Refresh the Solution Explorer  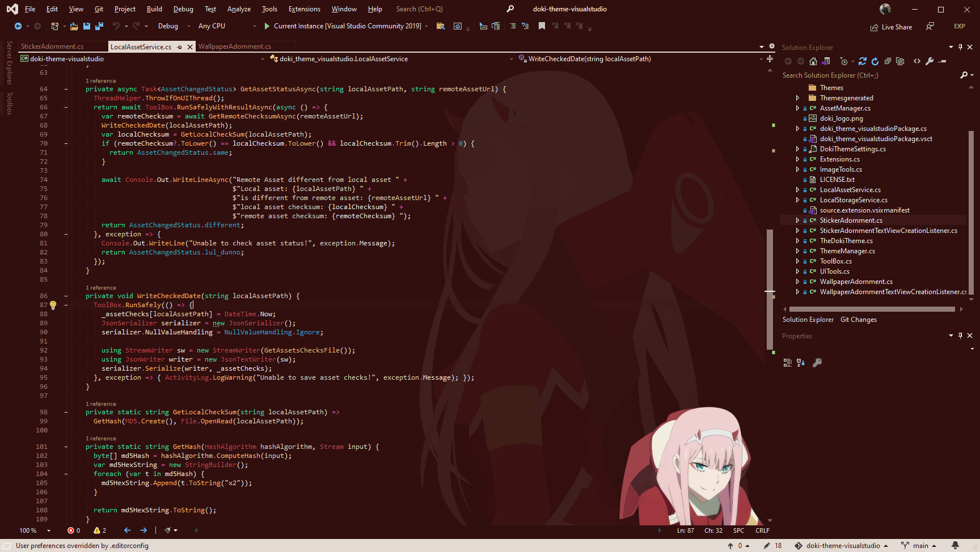point(875,61)
